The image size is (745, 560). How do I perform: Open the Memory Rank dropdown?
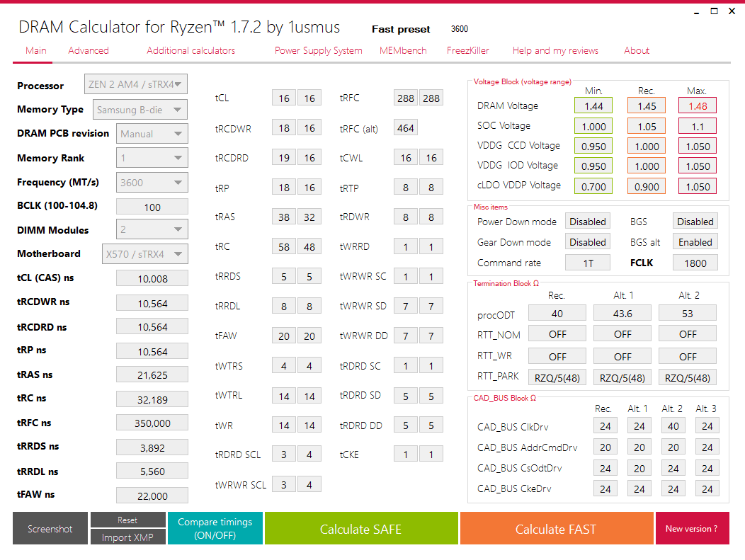tap(152, 158)
